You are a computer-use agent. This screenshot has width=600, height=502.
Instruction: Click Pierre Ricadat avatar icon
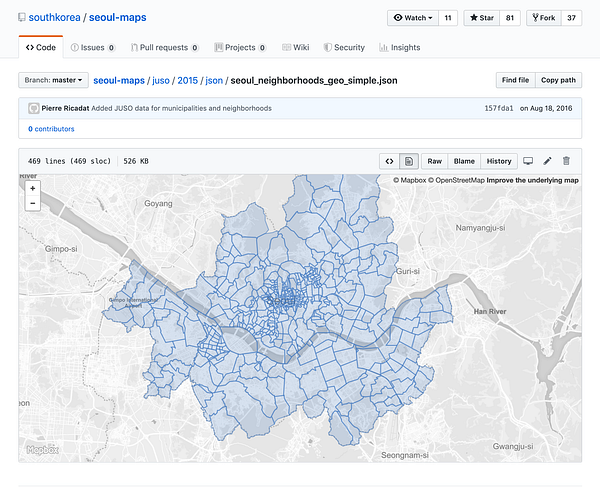[34, 108]
